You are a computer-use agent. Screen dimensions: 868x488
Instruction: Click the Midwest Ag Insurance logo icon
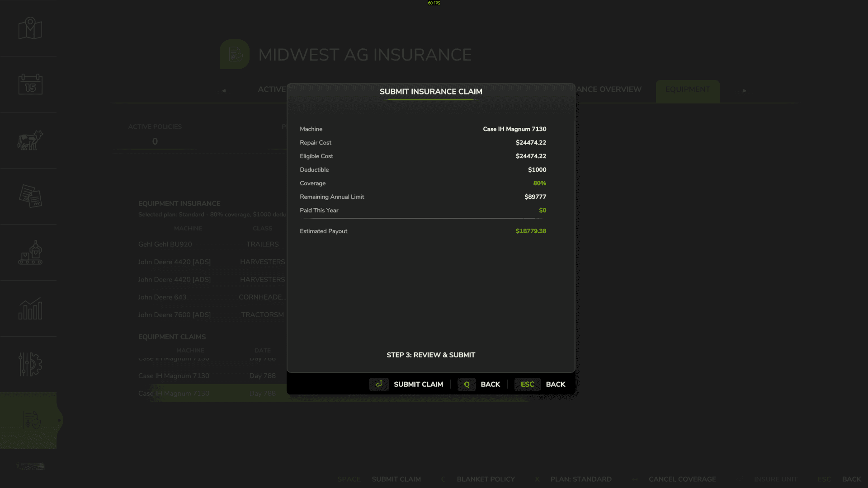pos(235,55)
